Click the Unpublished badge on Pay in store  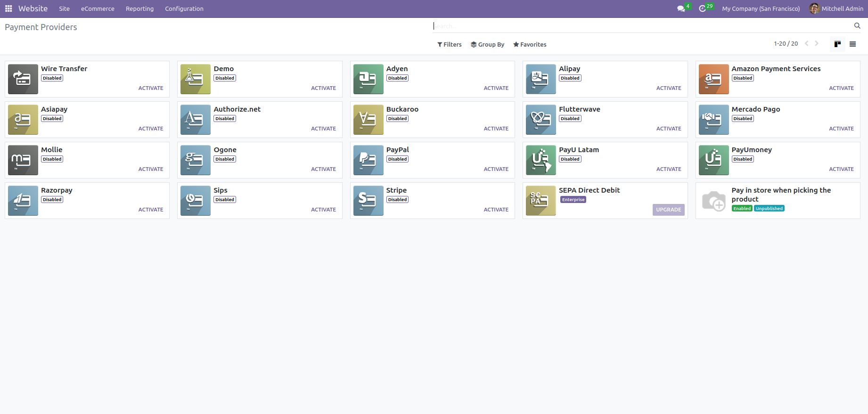(769, 209)
